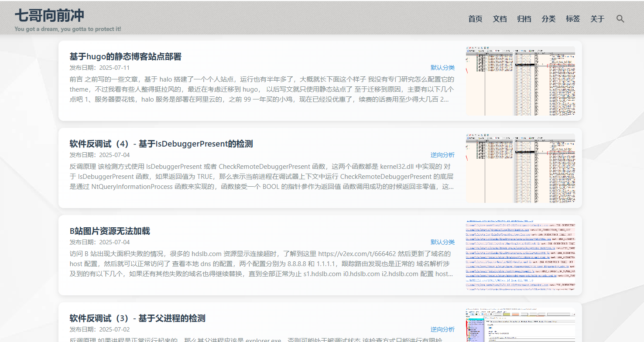
Task: Open the 标签 tags page
Action: [x=573, y=19]
